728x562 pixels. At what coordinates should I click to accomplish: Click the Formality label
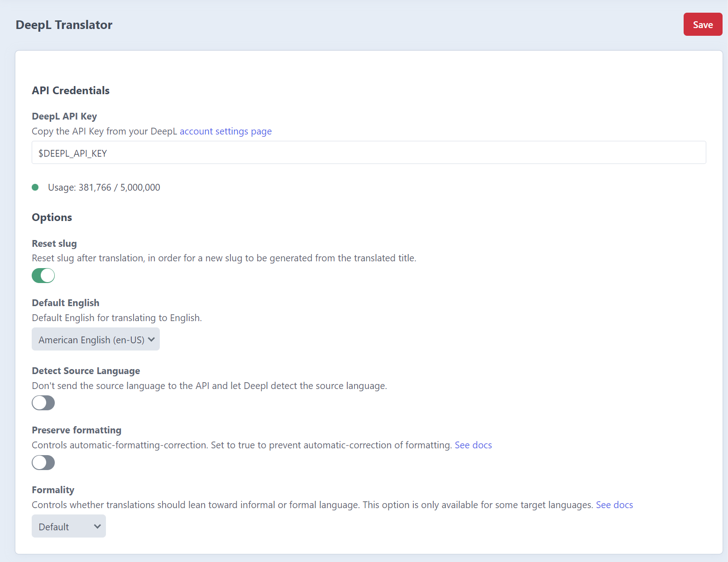(53, 490)
